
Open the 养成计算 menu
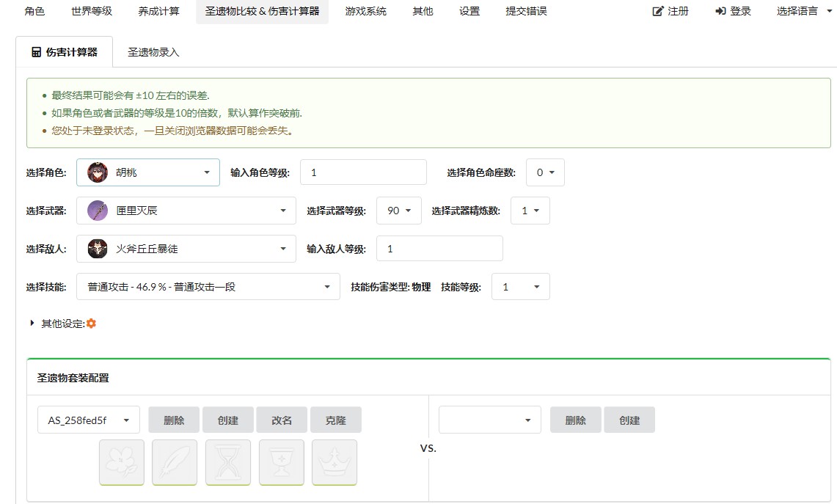[x=158, y=12]
